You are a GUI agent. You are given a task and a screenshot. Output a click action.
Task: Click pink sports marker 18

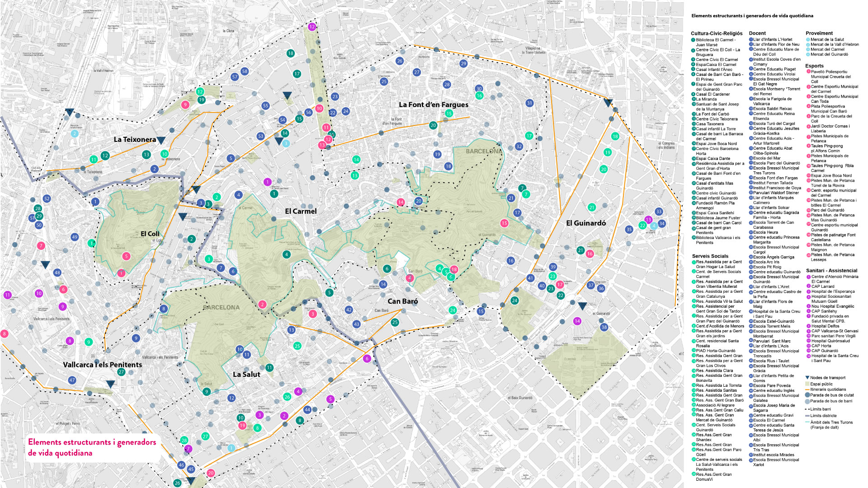(454, 269)
